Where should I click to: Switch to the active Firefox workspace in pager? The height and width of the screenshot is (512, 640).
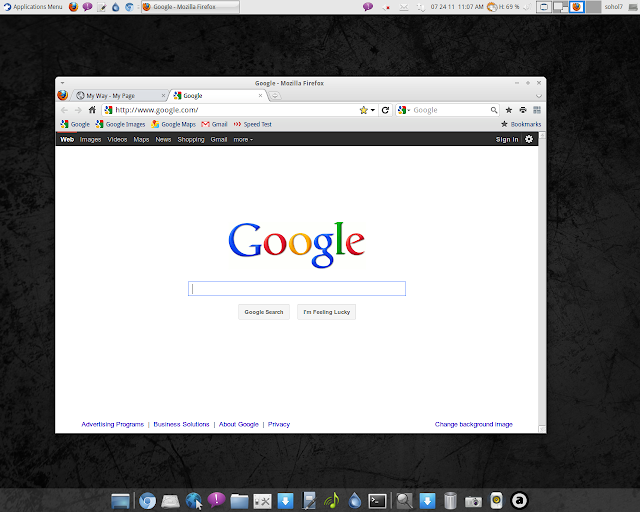coord(577,7)
